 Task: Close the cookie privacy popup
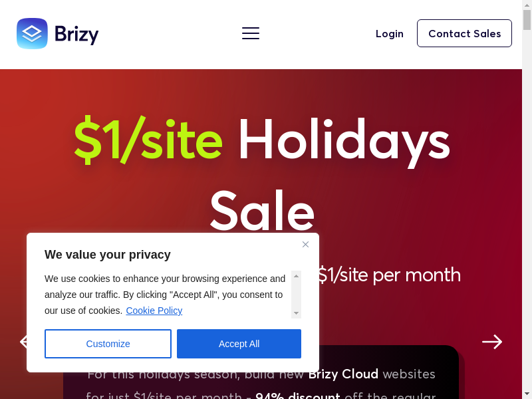305,245
